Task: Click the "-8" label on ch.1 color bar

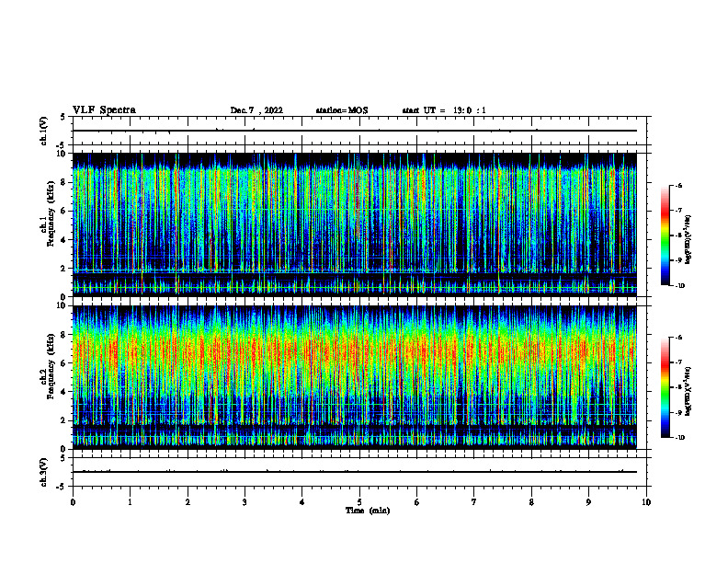Action: pos(678,236)
